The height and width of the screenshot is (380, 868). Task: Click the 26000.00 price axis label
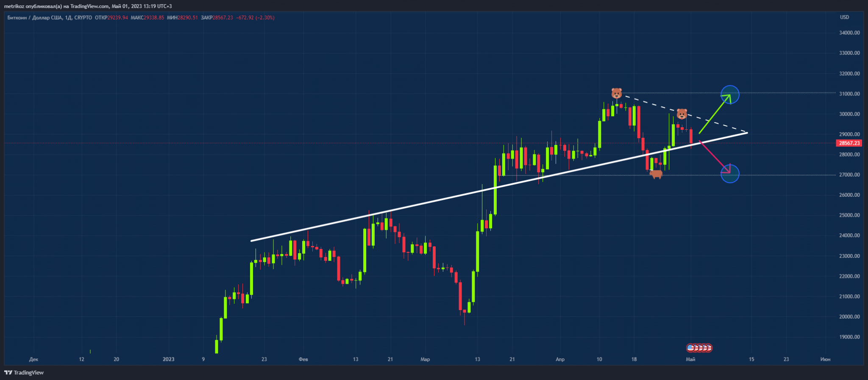pyautogui.click(x=849, y=195)
